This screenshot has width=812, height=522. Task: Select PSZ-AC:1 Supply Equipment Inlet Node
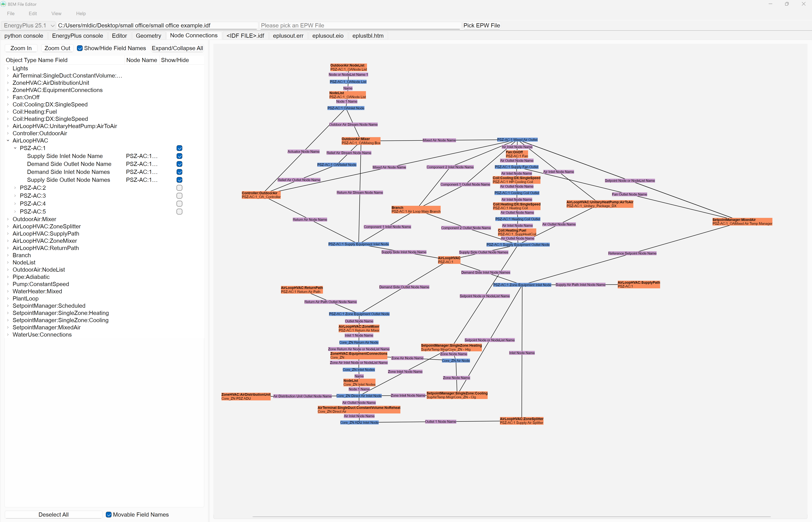coord(359,244)
